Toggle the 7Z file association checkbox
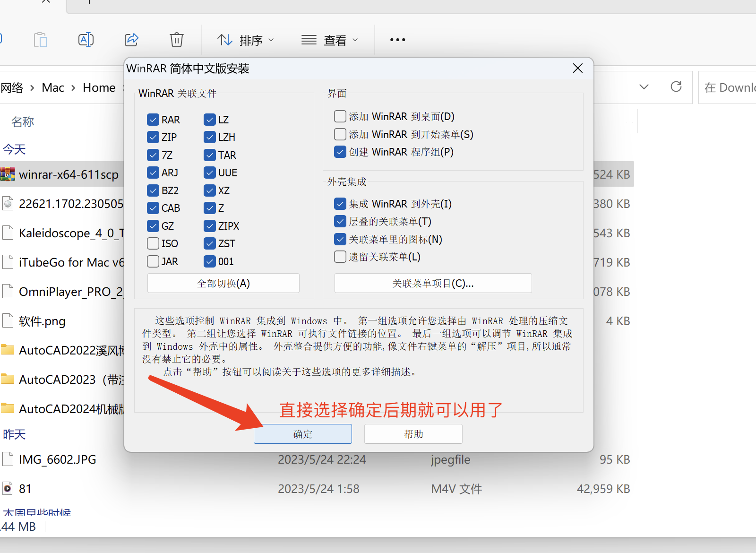 (x=153, y=155)
